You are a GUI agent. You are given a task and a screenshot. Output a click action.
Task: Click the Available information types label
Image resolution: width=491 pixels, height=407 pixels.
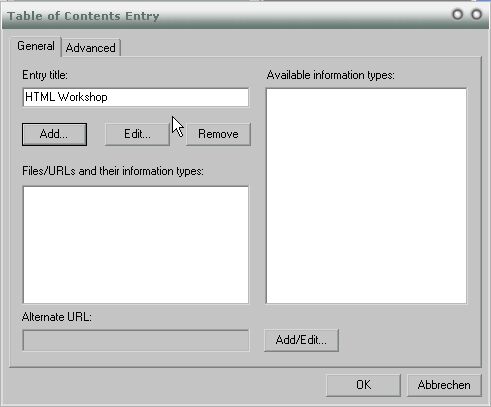(x=331, y=75)
